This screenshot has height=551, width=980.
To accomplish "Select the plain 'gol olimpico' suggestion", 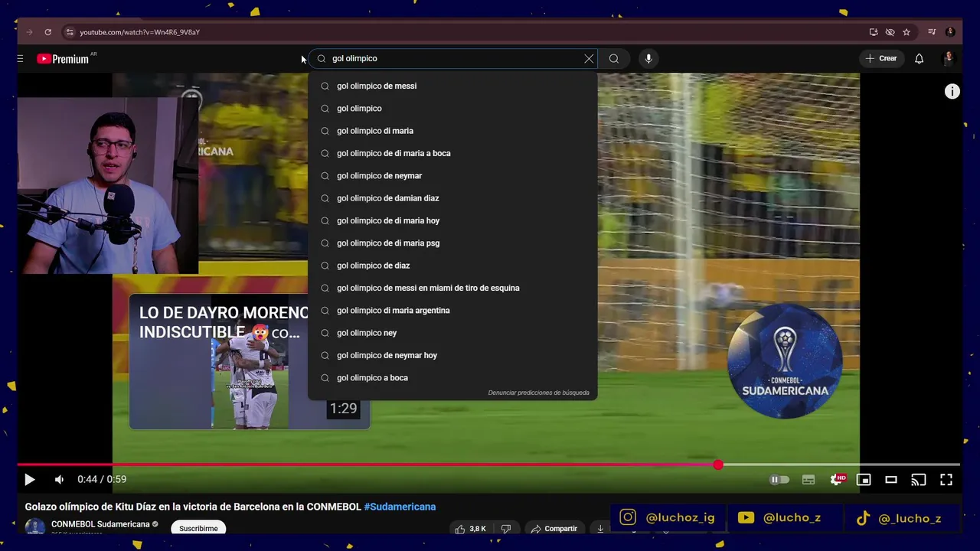I will point(452,108).
